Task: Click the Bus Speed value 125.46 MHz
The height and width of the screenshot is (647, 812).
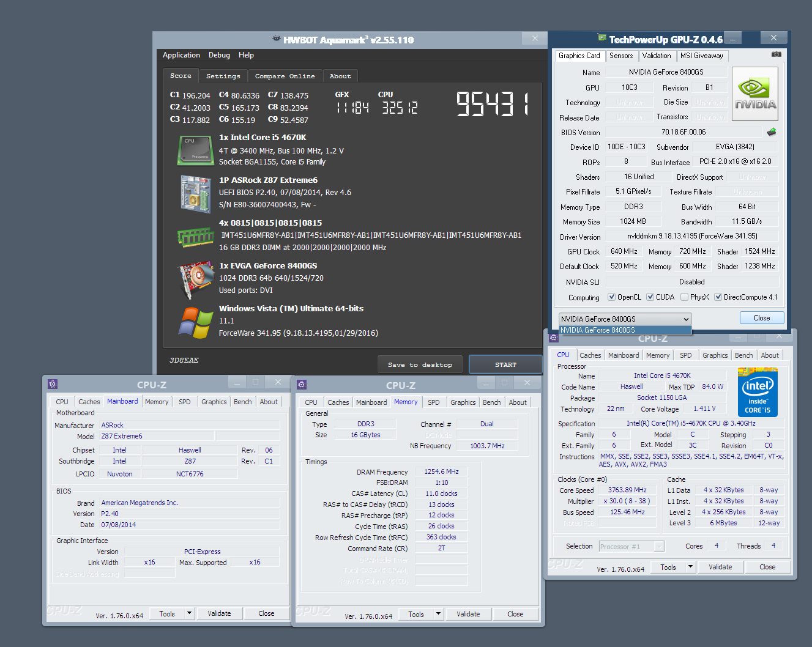Action: pyautogui.click(x=627, y=512)
